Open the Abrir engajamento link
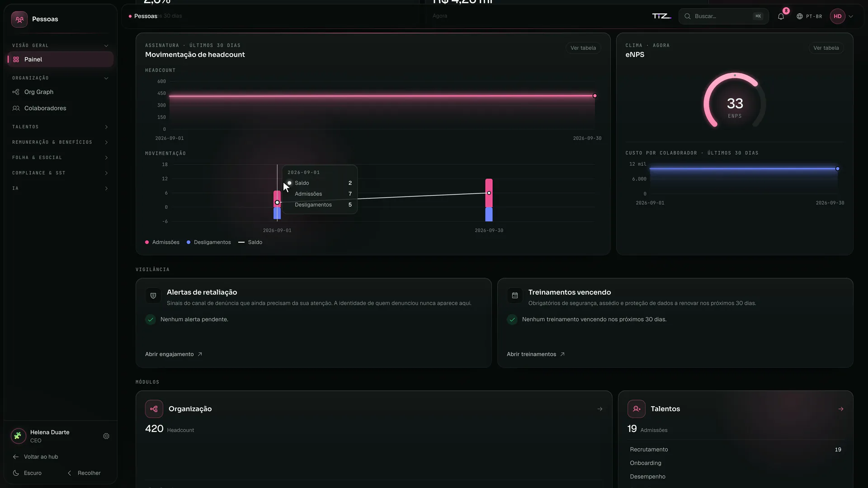The height and width of the screenshot is (488, 868). (174, 354)
